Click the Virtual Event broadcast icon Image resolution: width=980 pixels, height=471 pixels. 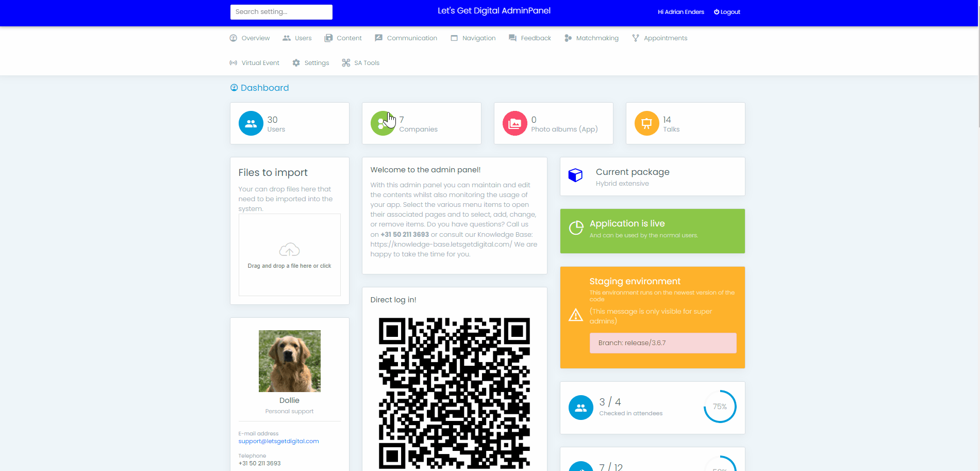tap(234, 63)
